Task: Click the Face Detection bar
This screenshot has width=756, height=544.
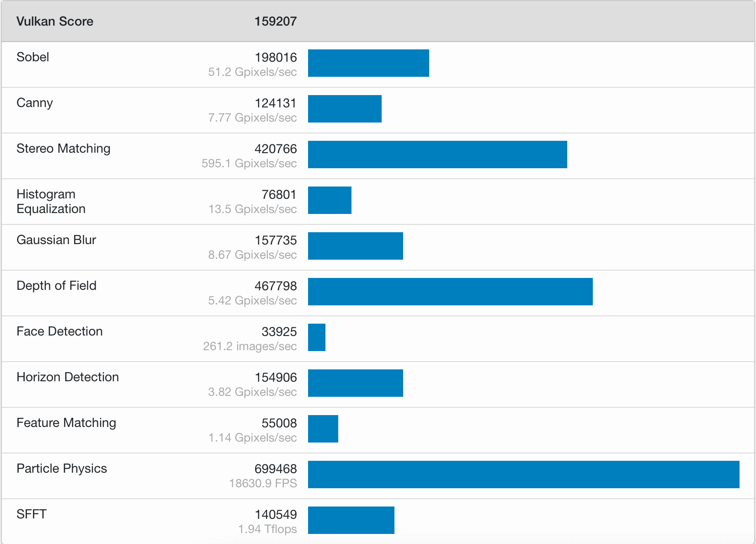Action: 317,337
